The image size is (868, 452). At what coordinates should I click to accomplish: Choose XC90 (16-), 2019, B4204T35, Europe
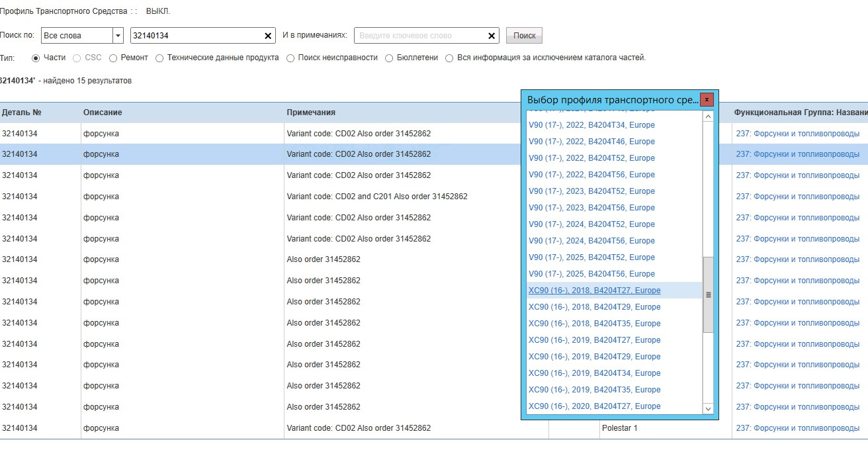point(594,390)
